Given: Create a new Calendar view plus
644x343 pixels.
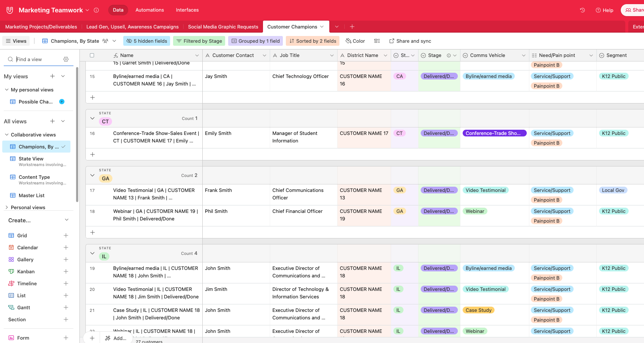Looking at the screenshot, I should pyautogui.click(x=66, y=247).
